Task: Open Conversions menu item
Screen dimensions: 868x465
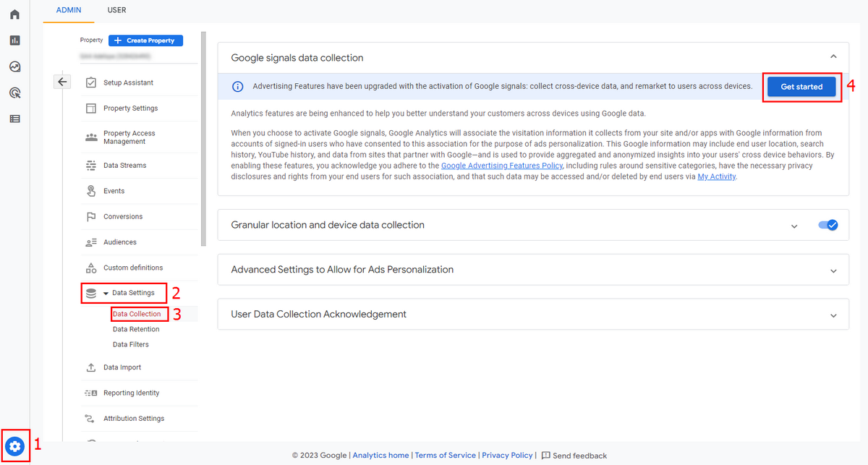Action: [x=123, y=217]
